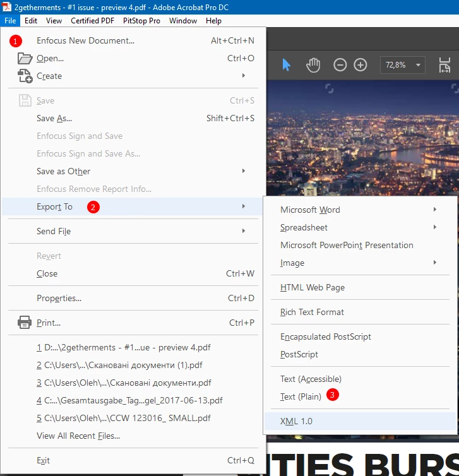Viewport: 459px width, 476px height.
Task: Open the Certified PDF menu
Action: point(92,21)
